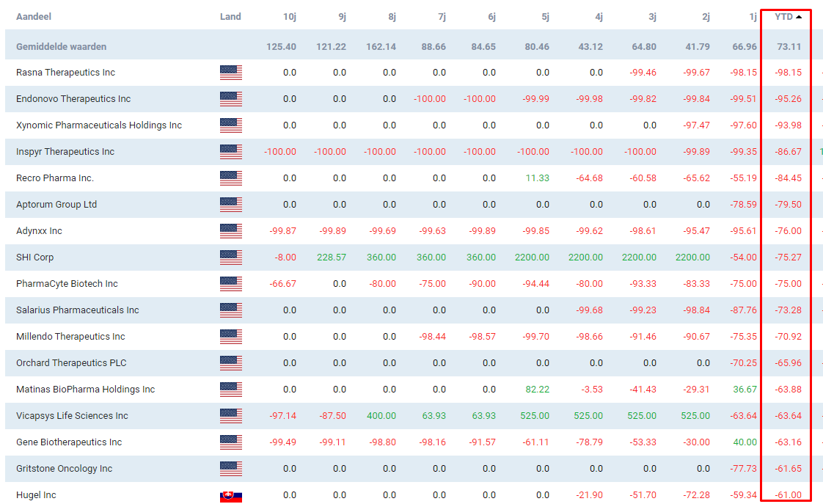Click the US flag for Endonovo Therapeutics
The image size is (823, 504).
231,99
